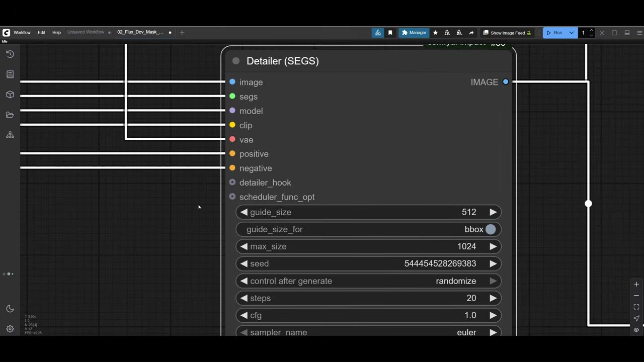Screen dimensions: 644x362
Task: Switch to the Unsaved Workflow tab
Action: pos(86,32)
